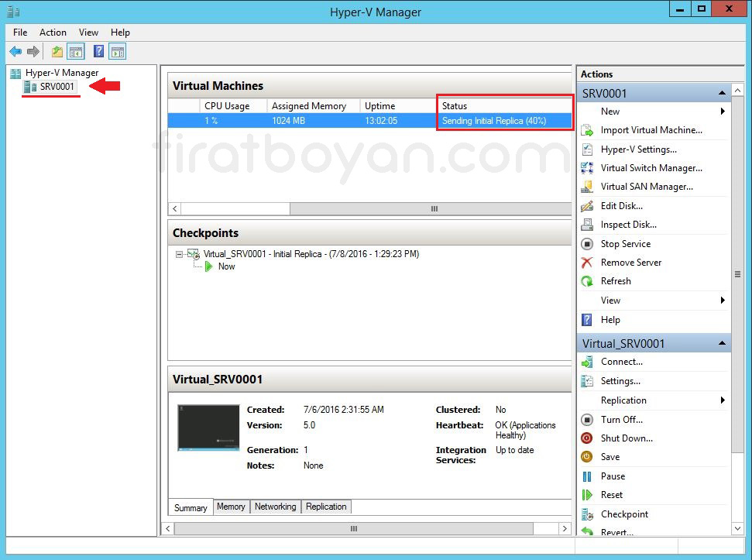This screenshot has height=560, width=752.
Task: Select the Now checkpoint node
Action: (226, 266)
